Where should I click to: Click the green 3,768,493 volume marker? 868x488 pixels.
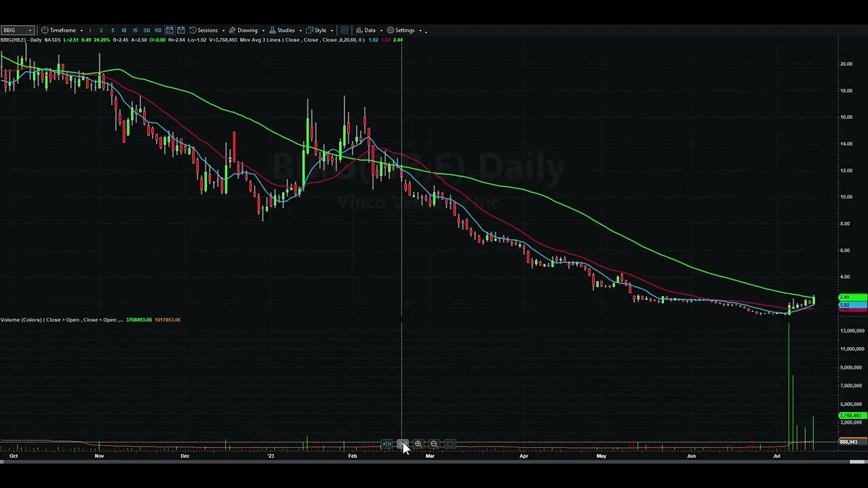click(853, 415)
